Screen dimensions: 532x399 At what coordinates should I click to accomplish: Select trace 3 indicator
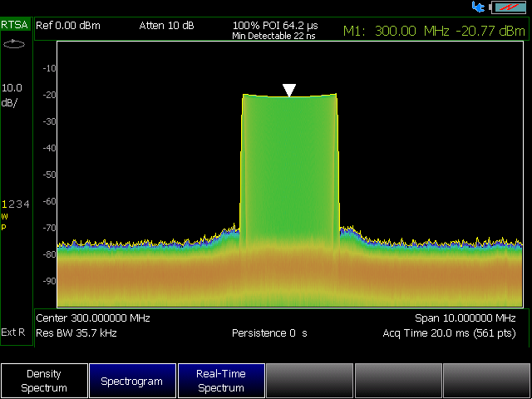click(x=19, y=204)
